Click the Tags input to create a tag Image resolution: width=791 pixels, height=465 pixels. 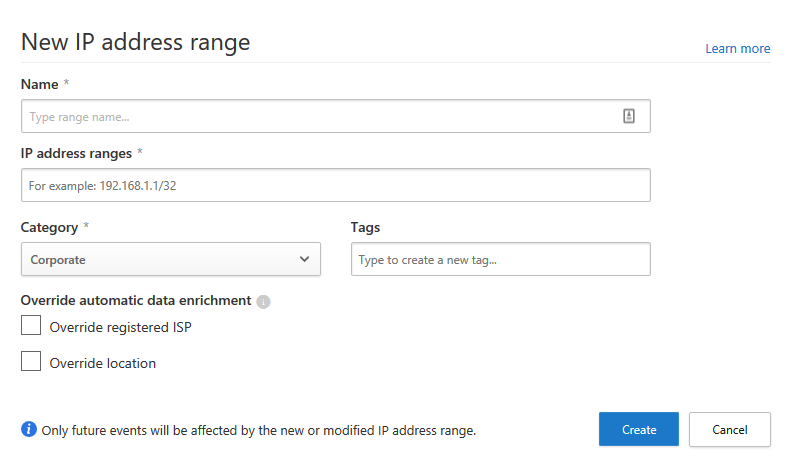pyautogui.click(x=500, y=259)
